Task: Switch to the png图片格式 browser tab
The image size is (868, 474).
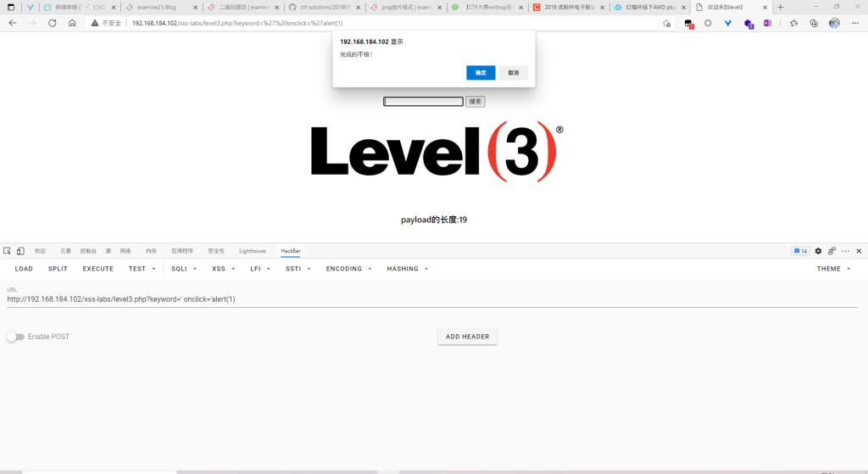Action: click(x=406, y=7)
